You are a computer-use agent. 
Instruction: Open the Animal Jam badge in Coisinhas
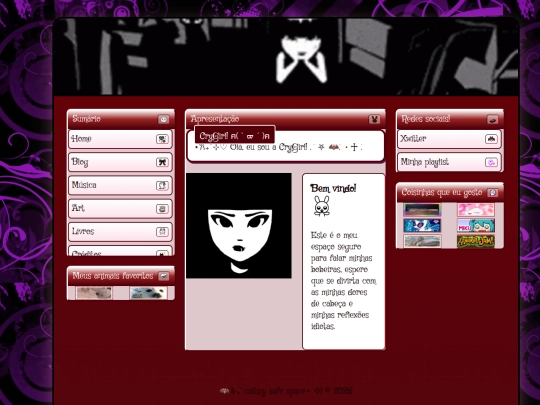(x=476, y=241)
